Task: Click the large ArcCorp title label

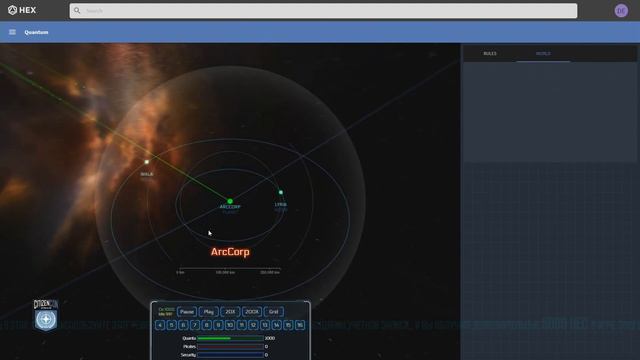Action: click(230, 252)
